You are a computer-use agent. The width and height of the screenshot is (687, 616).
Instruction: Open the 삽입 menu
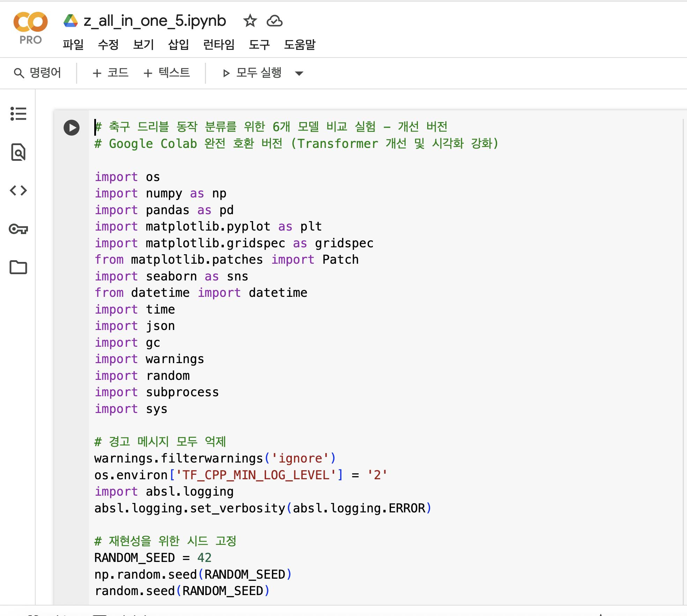pyautogui.click(x=178, y=45)
